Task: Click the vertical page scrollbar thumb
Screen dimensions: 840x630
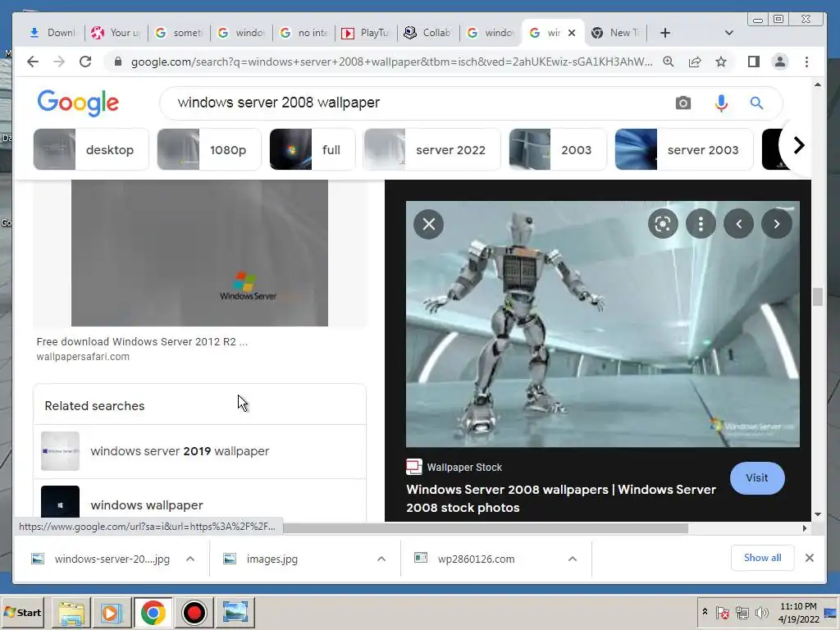Action: (x=818, y=297)
